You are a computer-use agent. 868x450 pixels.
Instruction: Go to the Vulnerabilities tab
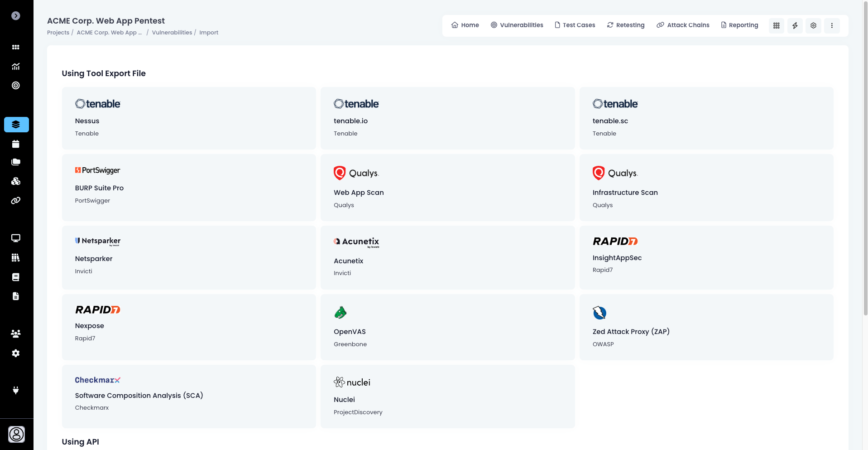[x=517, y=25]
